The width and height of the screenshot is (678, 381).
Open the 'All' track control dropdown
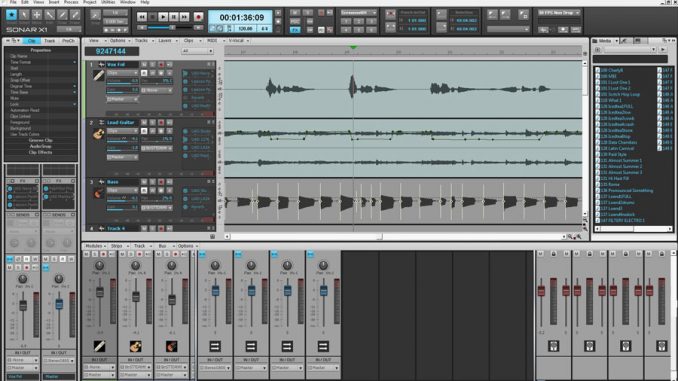197,51
